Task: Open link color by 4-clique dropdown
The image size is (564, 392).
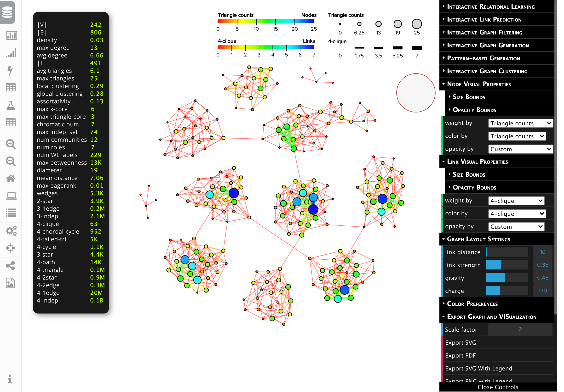Action: 517,214
